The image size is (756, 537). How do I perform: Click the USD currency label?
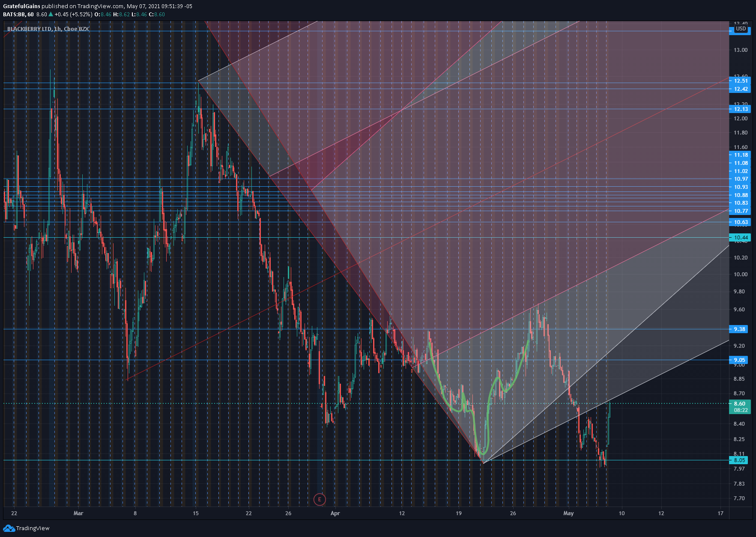click(741, 29)
